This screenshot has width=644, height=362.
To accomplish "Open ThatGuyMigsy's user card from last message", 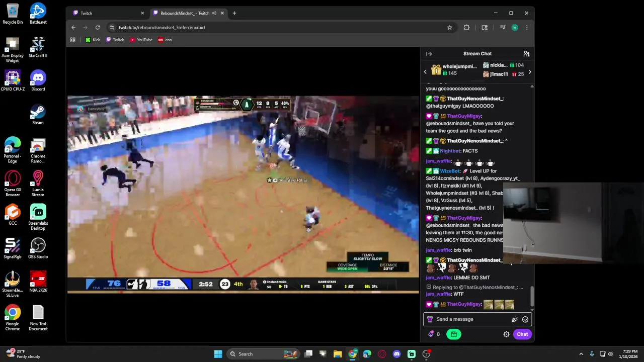I will (x=464, y=304).
